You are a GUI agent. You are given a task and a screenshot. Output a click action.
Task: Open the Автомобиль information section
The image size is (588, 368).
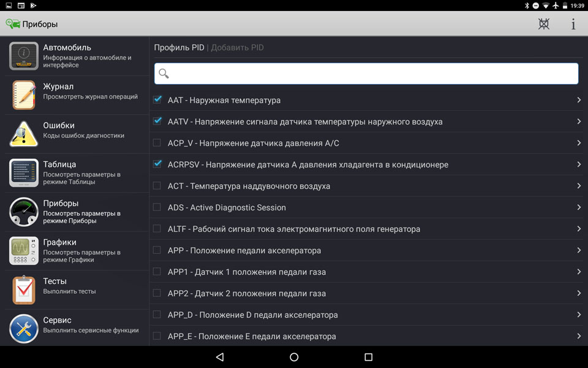tap(23, 55)
